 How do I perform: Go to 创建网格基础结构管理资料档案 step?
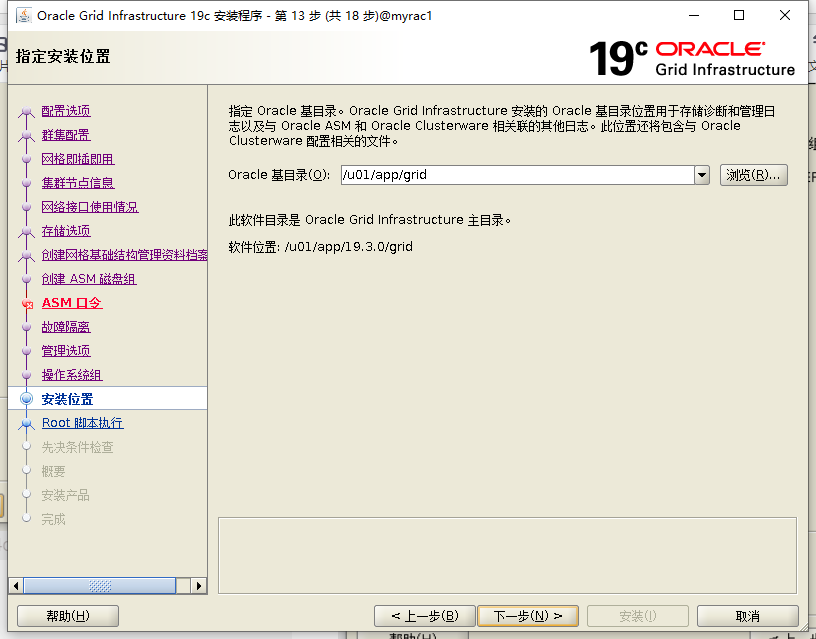[124, 254]
